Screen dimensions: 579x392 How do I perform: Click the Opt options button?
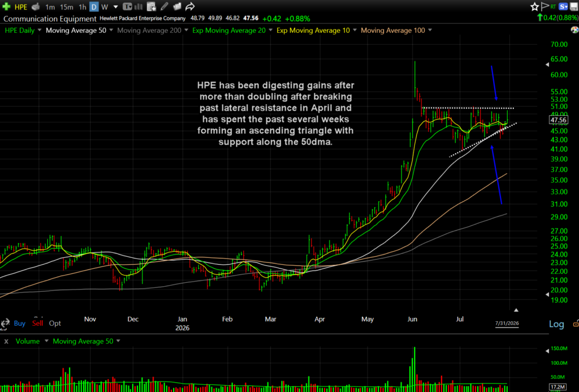55,324
